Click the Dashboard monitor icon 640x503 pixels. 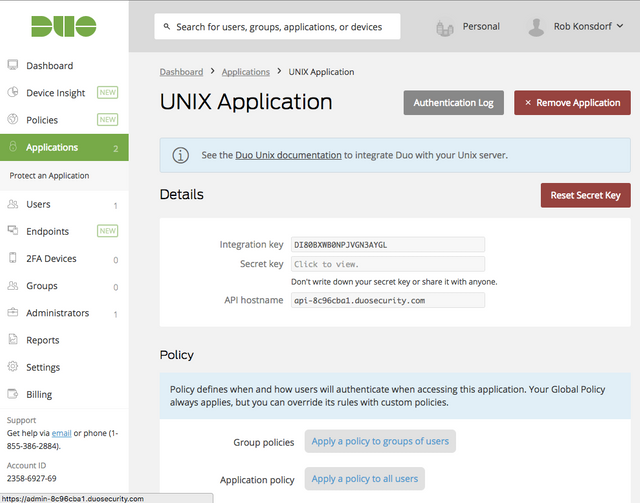pos(13,65)
